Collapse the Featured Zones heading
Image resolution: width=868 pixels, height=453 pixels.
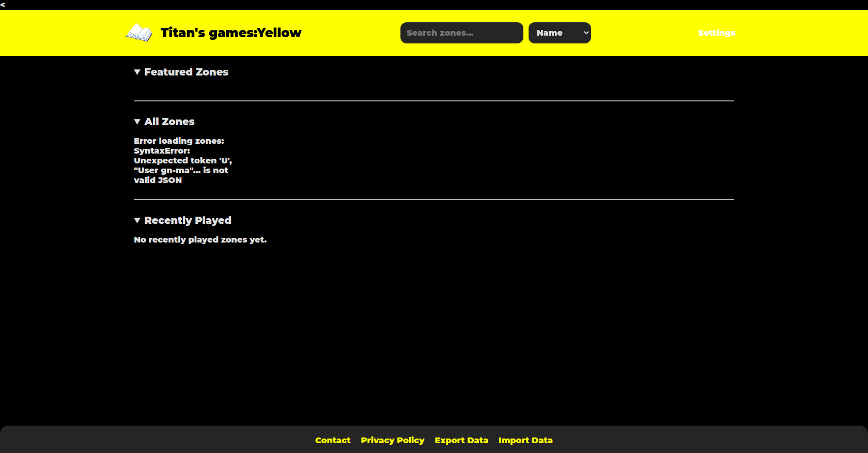tap(186, 72)
